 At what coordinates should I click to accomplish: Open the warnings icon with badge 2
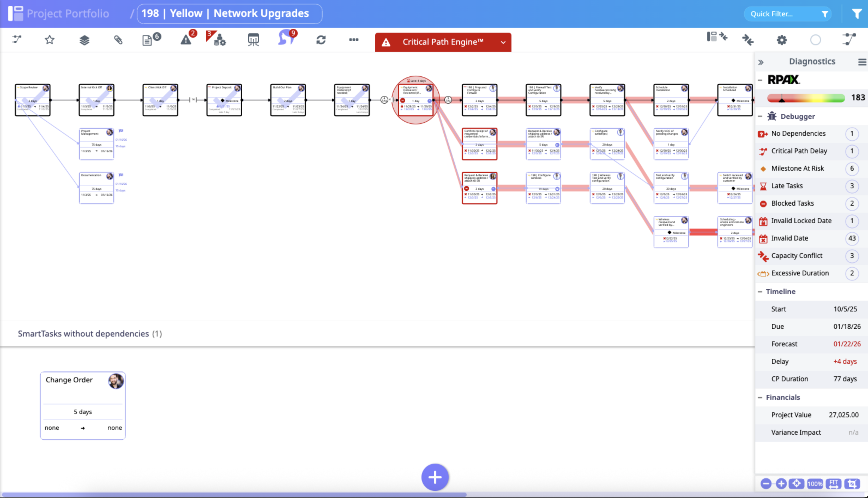tap(186, 40)
